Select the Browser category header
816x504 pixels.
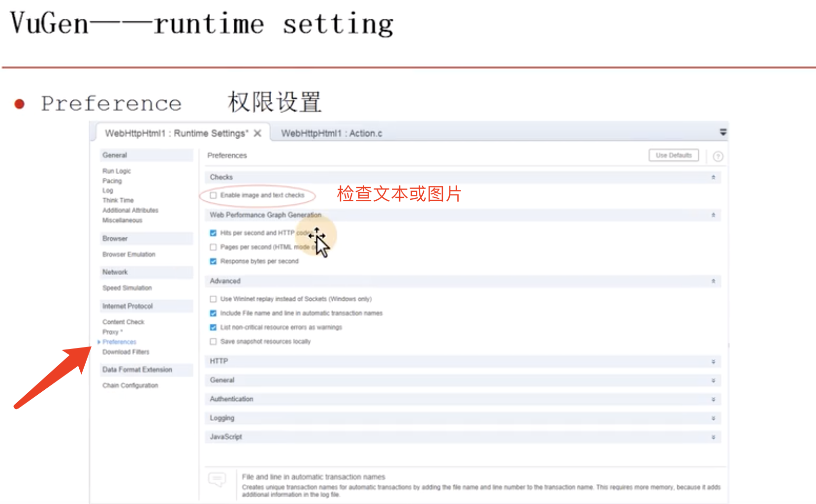tap(146, 238)
